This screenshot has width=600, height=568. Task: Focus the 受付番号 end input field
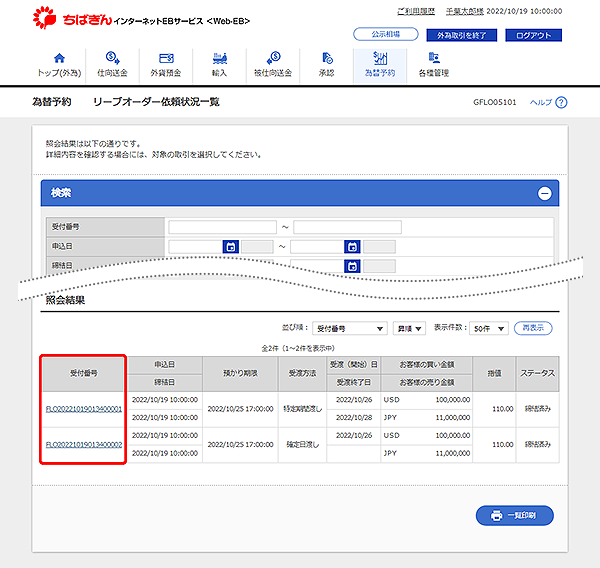coord(347,227)
